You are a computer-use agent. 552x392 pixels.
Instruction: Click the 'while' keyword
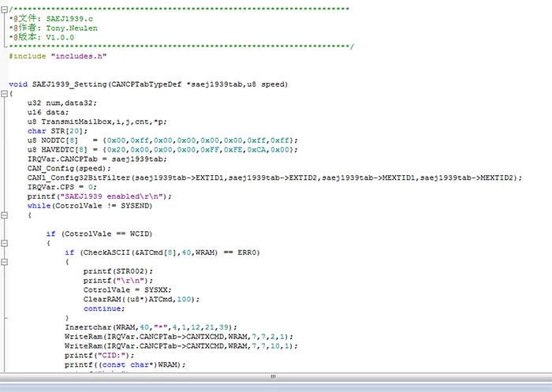point(39,206)
